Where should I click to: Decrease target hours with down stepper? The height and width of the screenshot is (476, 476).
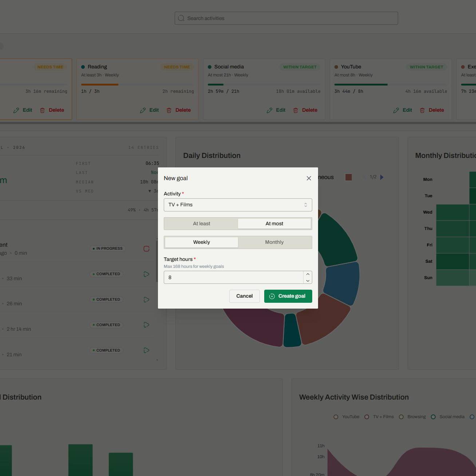point(308,281)
